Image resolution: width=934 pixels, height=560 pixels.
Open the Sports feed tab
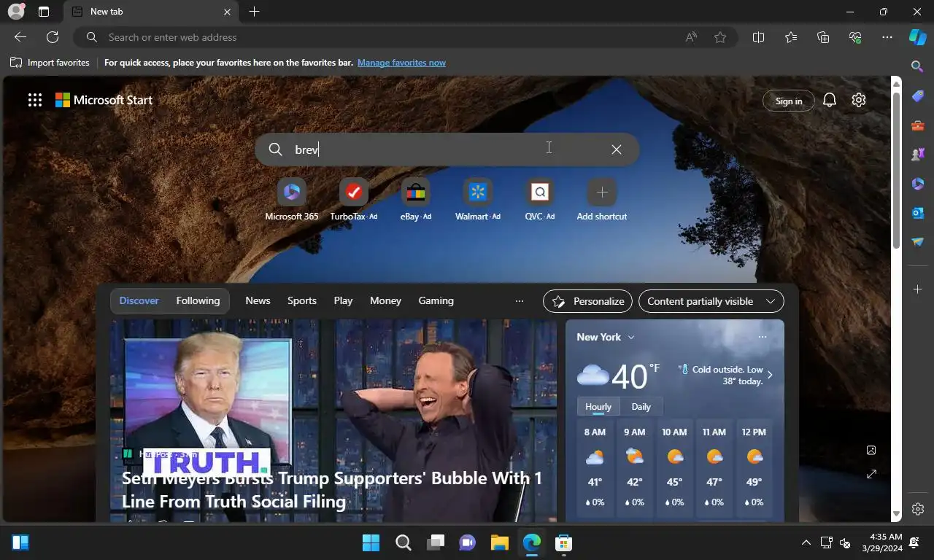click(302, 300)
